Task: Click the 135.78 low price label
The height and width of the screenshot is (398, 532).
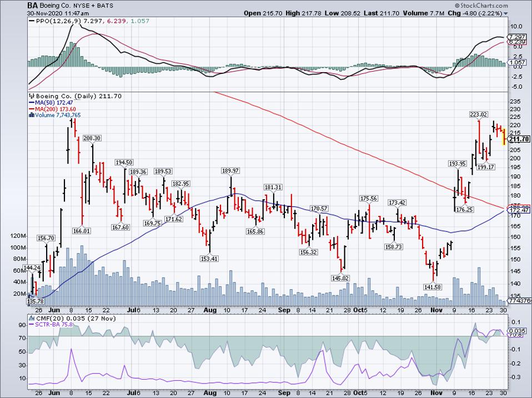Action: [x=36, y=301]
